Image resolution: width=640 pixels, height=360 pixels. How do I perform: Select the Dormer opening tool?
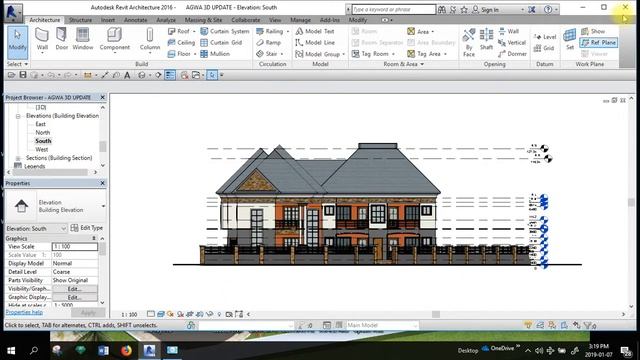tap(512, 53)
